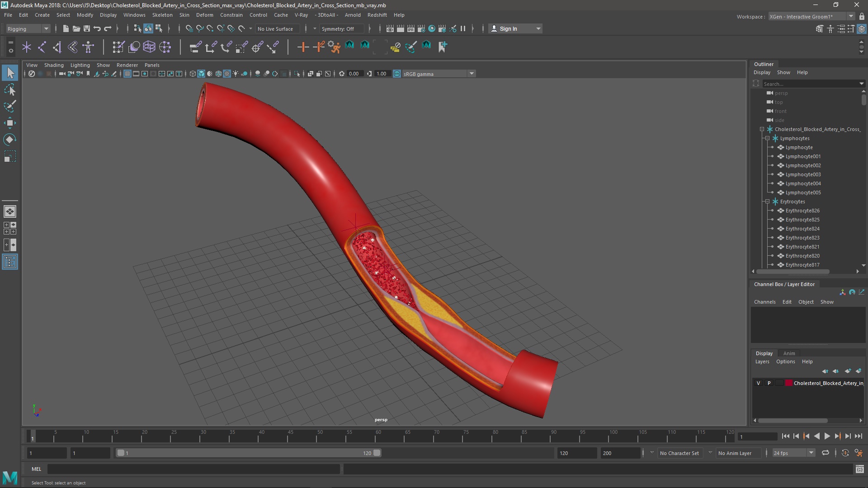Screen dimensions: 868x488
Task: Open the Sign In dropdown
Action: (516, 28)
